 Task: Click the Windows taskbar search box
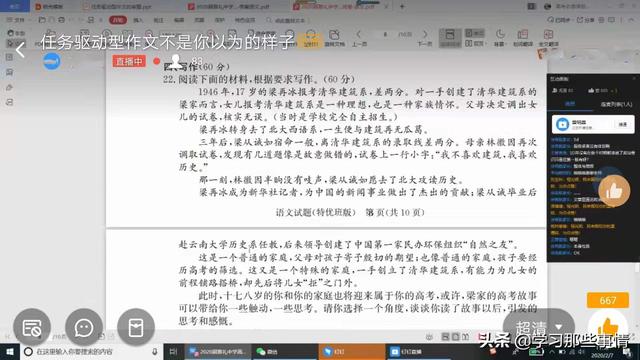[91, 351]
